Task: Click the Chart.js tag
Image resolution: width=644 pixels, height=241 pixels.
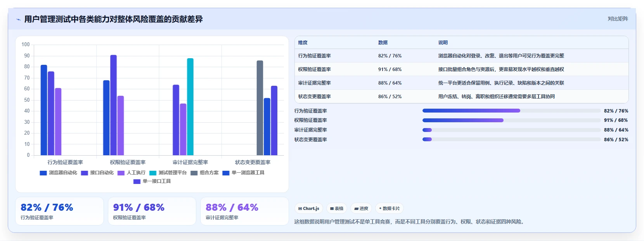Action: tap(309, 208)
